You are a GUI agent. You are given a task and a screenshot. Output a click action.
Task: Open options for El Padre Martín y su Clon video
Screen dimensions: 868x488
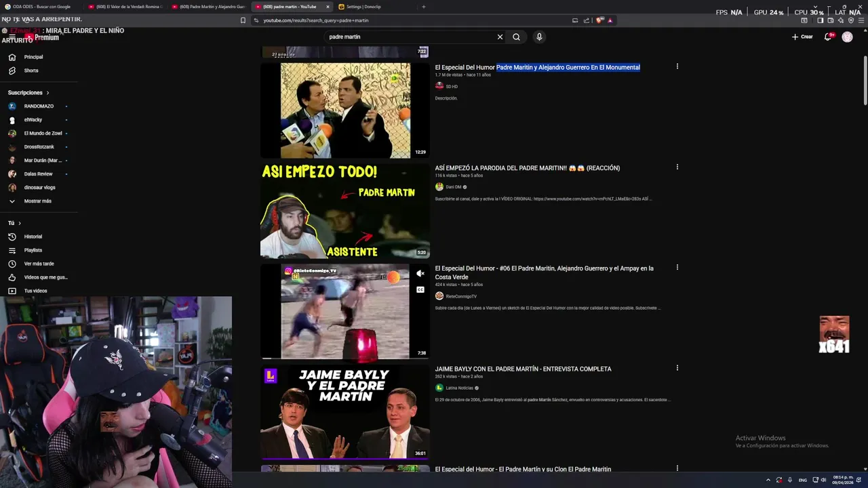(x=677, y=468)
